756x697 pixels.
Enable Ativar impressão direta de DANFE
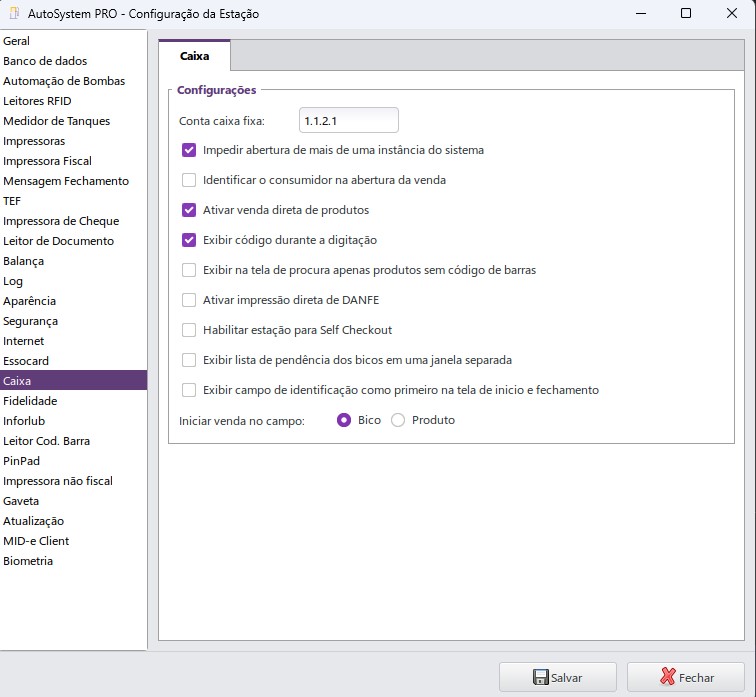pos(189,300)
